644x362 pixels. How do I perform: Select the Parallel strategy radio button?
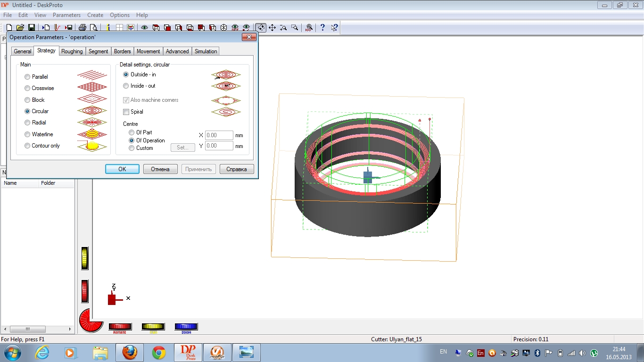[27, 77]
